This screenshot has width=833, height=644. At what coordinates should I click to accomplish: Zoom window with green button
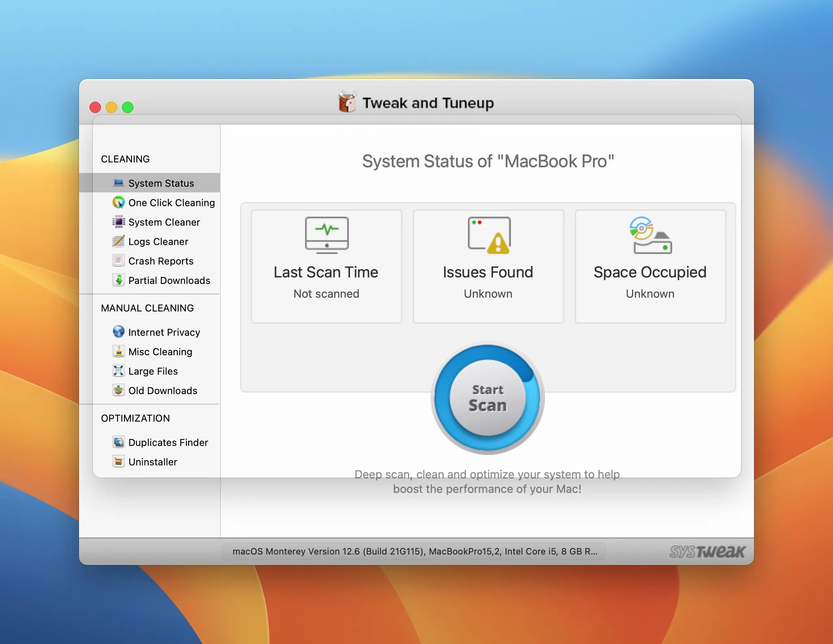click(x=128, y=107)
